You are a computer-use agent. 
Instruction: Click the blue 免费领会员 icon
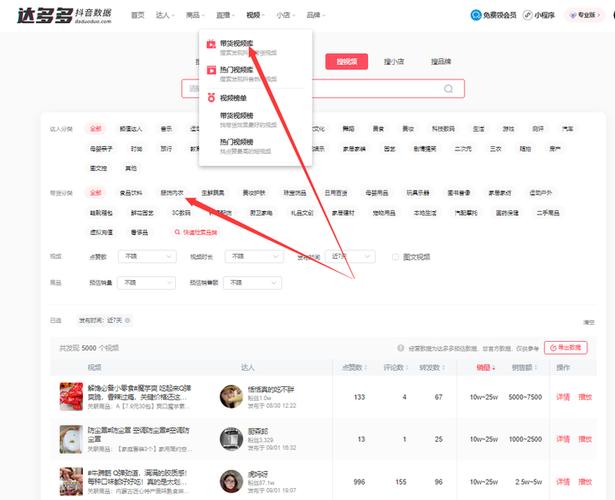[476, 15]
